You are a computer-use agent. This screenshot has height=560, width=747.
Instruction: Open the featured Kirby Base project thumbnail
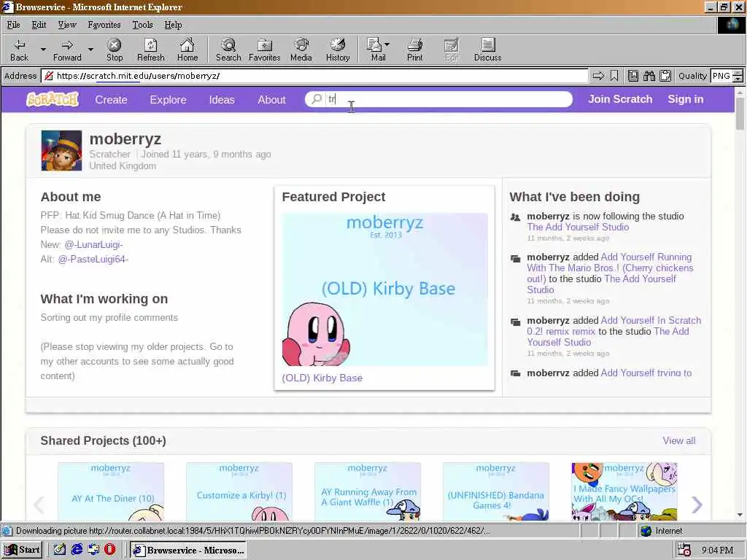385,289
